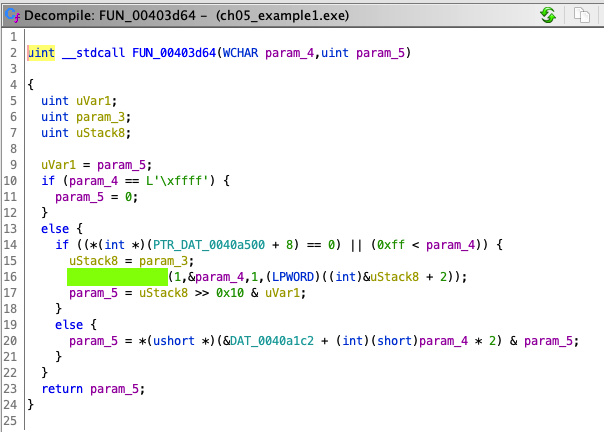Click the Decompile panel C icon in title bar
Screen dimensions: 604x432
pyautogui.click(x=12, y=15)
